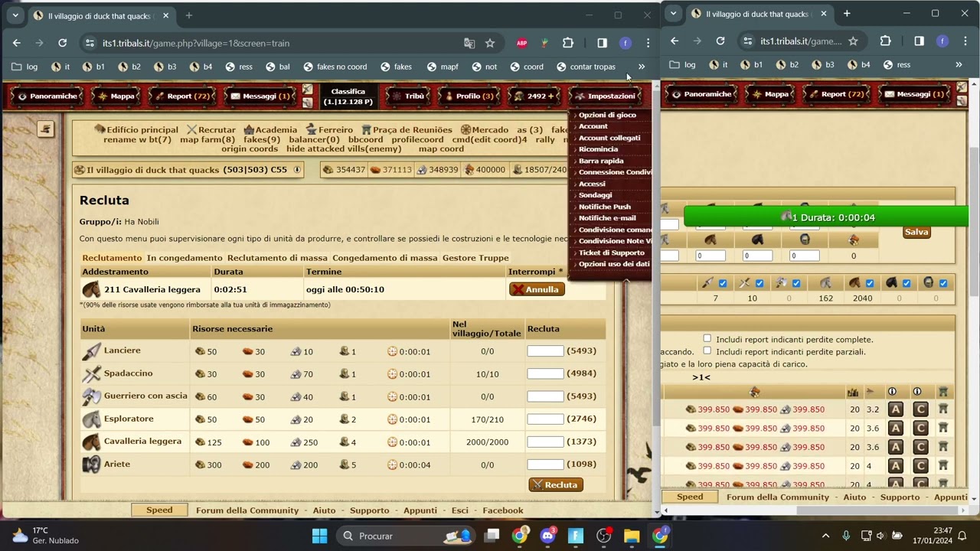Toggle the brown horse cavalry checkbox above 2040
Image resolution: width=980 pixels, height=551 pixels.
870,283
